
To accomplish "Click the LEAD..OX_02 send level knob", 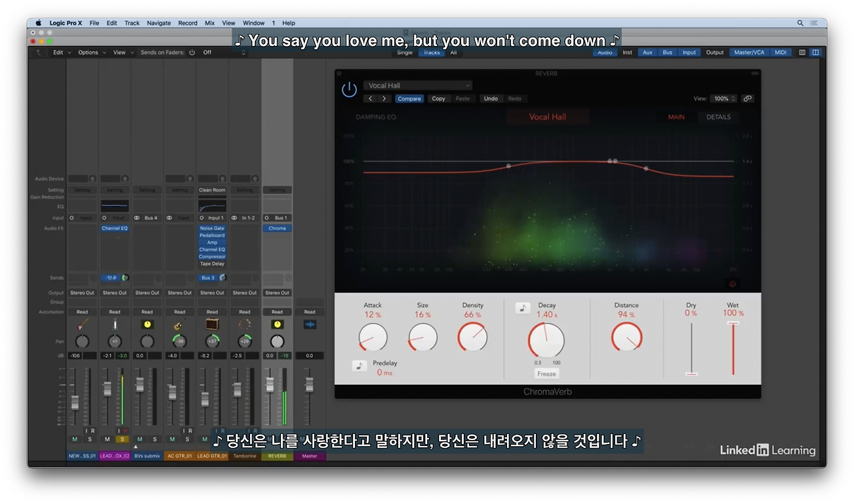I will click(x=125, y=278).
